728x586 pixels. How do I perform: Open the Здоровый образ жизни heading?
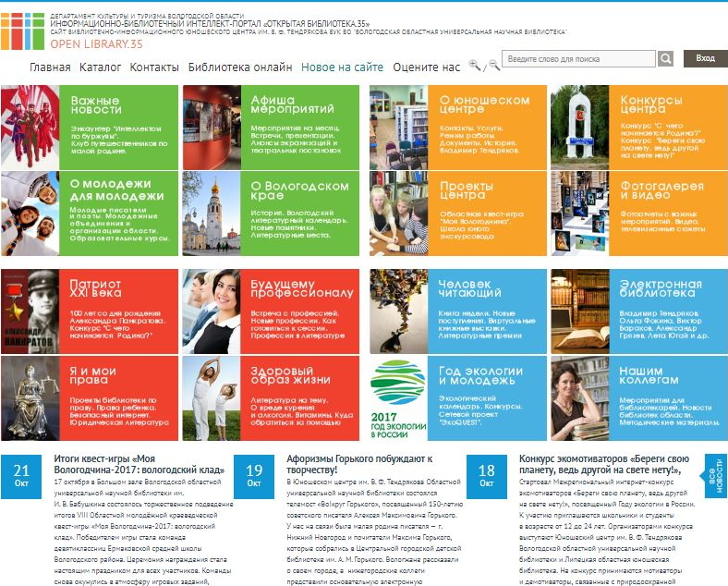[291, 375]
